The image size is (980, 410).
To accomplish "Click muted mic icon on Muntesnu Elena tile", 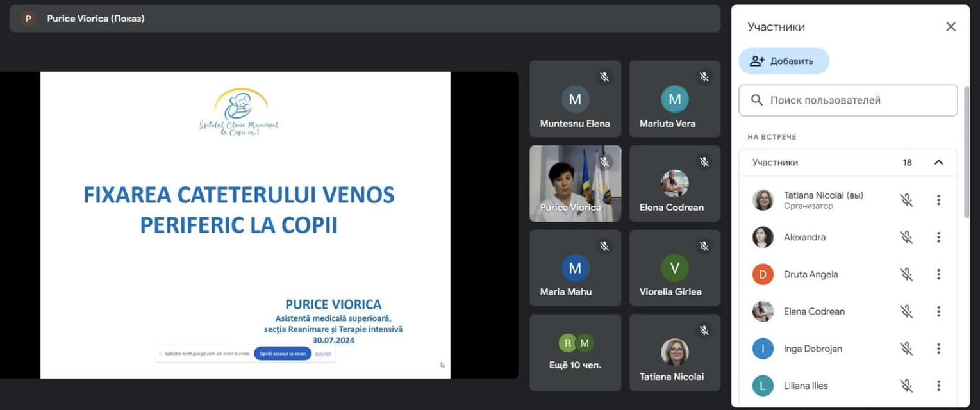I will (x=604, y=77).
